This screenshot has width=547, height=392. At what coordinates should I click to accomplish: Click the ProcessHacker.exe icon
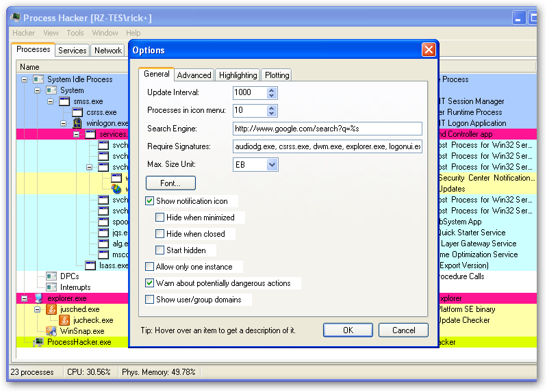(x=38, y=342)
